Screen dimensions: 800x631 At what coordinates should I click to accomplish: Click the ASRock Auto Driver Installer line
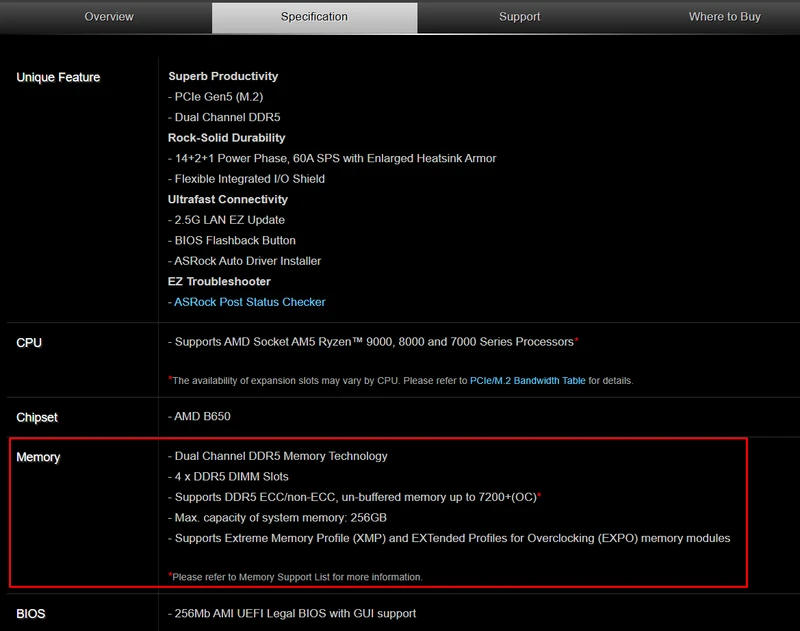(244, 261)
